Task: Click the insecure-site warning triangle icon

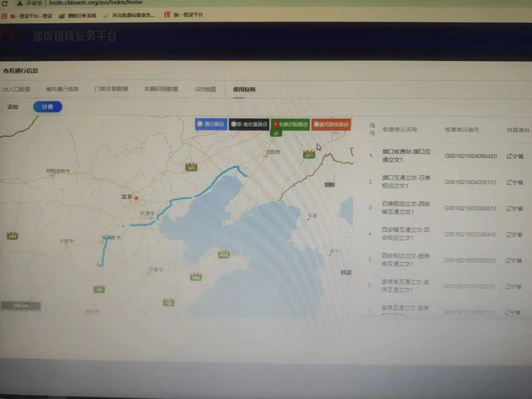Action: [x=20, y=3]
